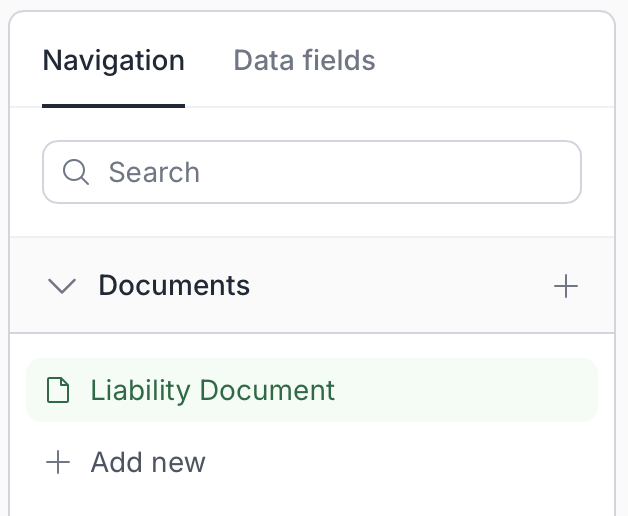The image size is (628, 516).
Task: Switch to the Data fields tab
Action: click(304, 60)
